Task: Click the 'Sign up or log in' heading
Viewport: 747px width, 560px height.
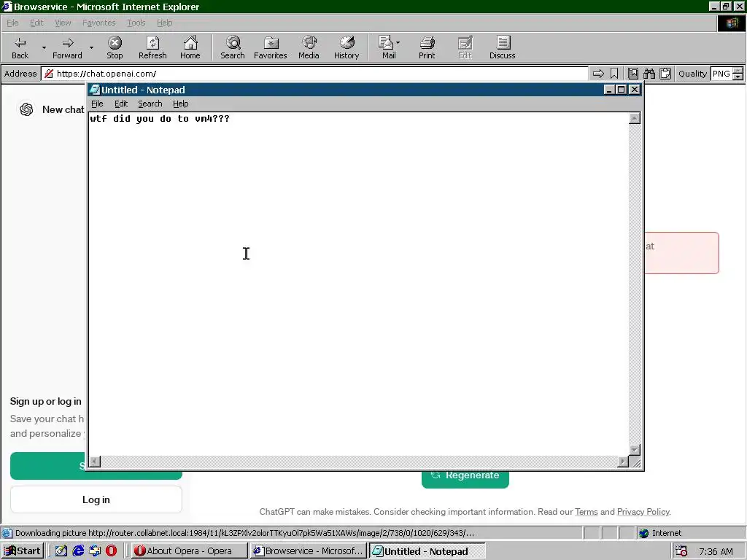Action: [46, 402]
